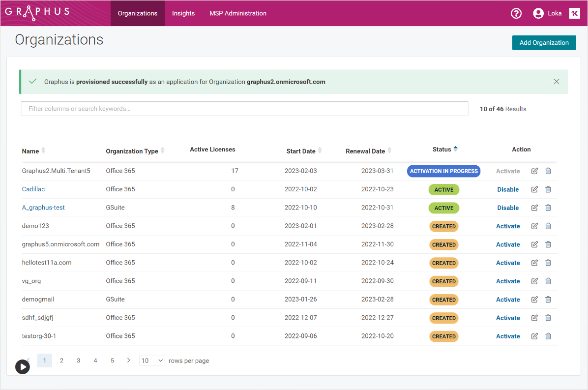This screenshot has height=390, width=588.
Task: Click the 10 of 46 Results text
Action: (503, 109)
